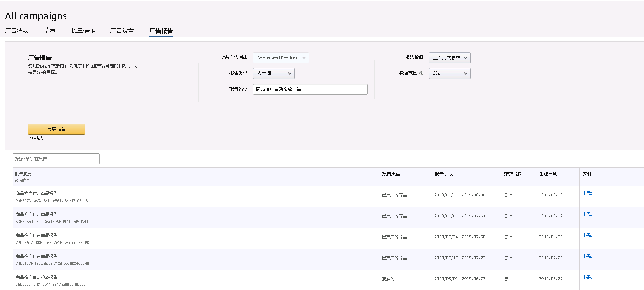Click reference ID 74b61376-1352-3d68-7123-00a90240b548
Viewport: 644px width, 290px height.
52,263
